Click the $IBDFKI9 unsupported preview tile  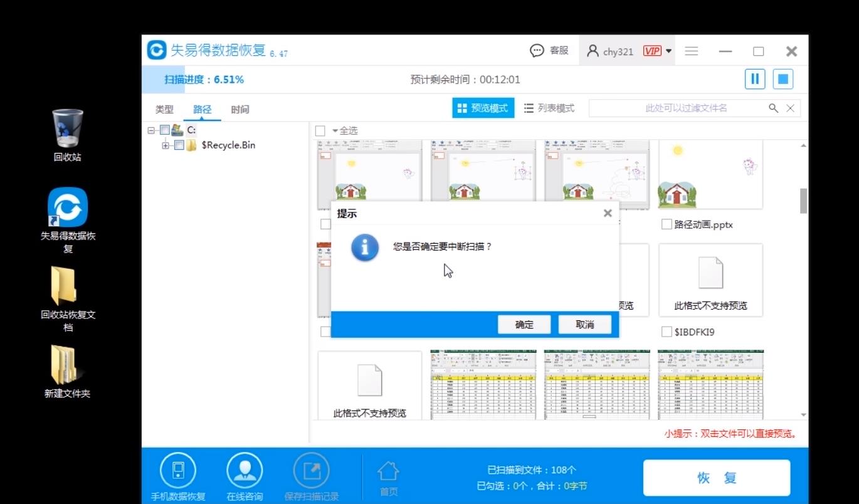[x=710, y=280]
